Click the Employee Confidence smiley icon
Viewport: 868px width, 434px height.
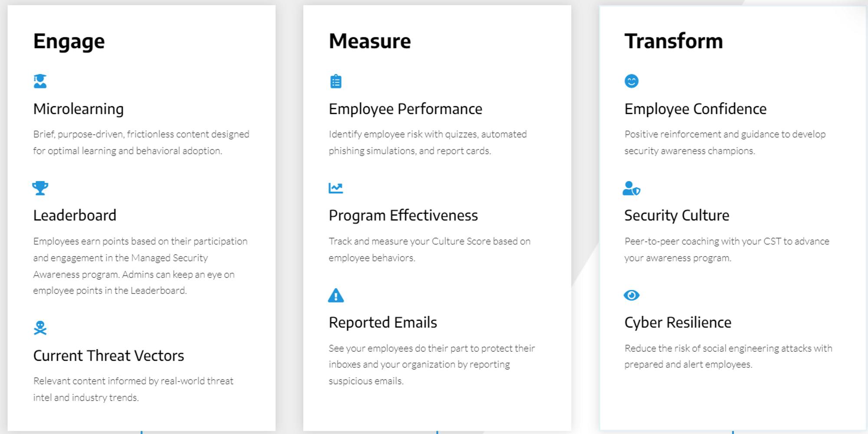coord(631,81)
